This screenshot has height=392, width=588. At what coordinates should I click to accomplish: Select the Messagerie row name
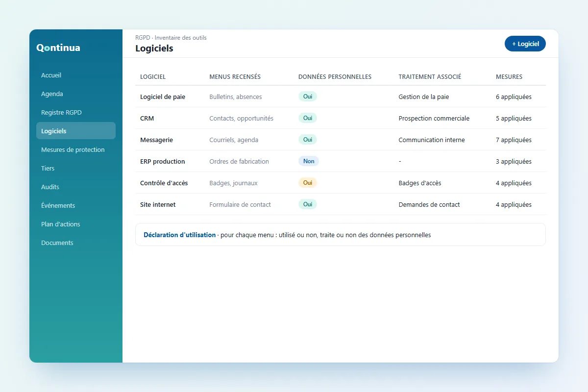click(x=156, y=140)
